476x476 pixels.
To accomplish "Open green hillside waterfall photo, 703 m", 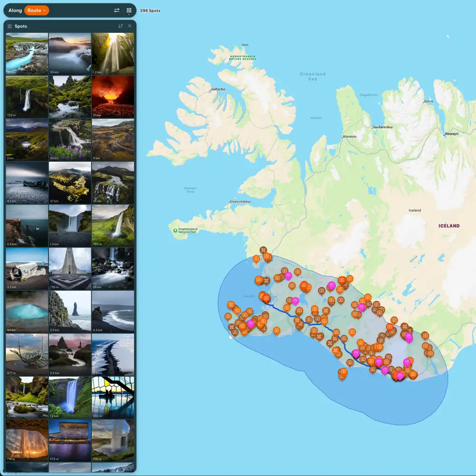I will [x=113, y=226].
